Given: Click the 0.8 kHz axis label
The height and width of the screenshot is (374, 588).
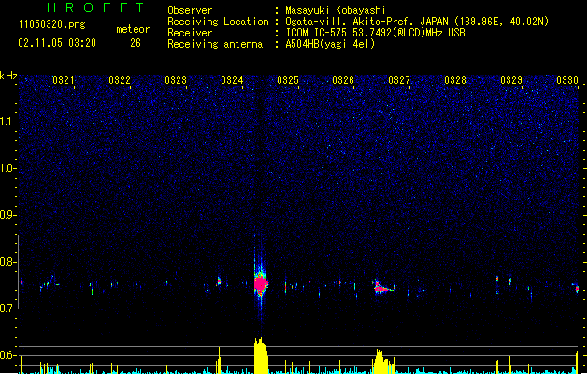Looking at the screenshot, I should pyautogui.click(x=7, y=262).
